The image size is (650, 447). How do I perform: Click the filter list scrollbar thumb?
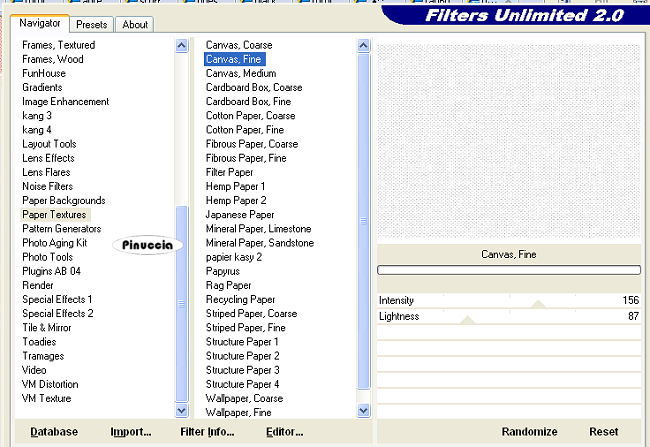pyautogui.click(x=364, y=221)
